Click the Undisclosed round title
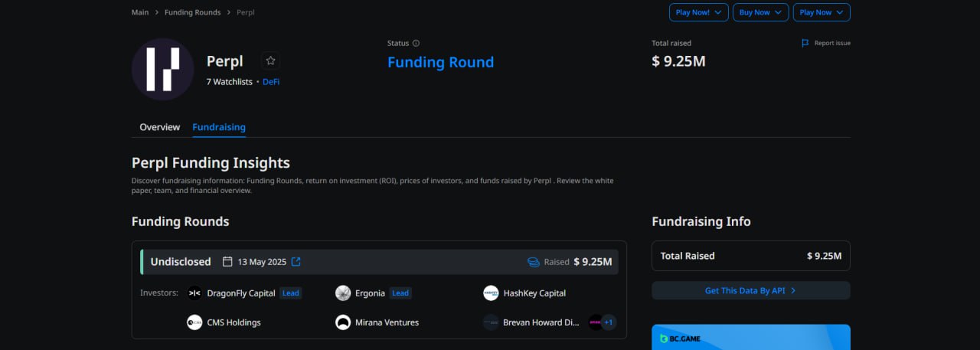Image resolution: width=980 pixels, height=350 pixels. [x=181, y=262]
